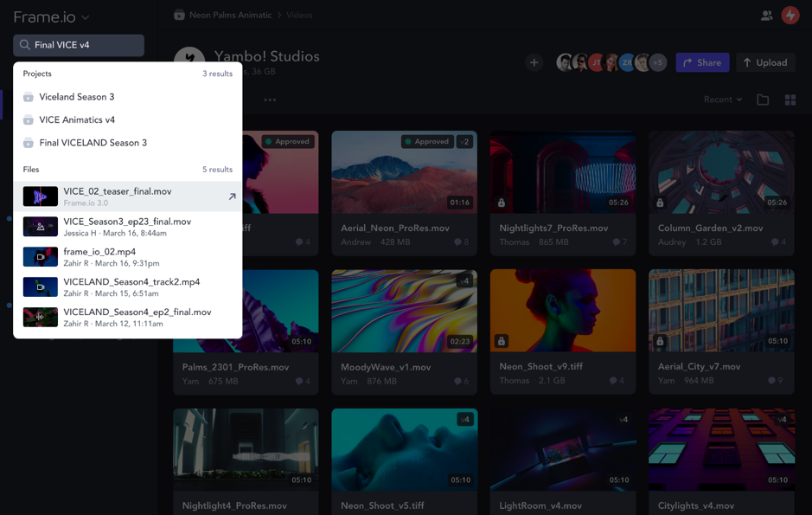Open Final VICELAND Season 3 project
This screenshot has height=515, width=812.
(93, 143)
